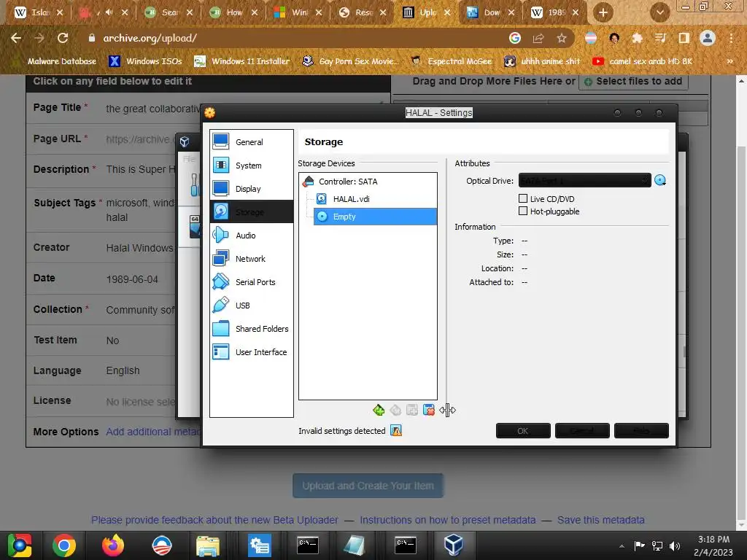This screenshot has width=747, height=560.
Task: Switch to the Islam Wikipedia tab
Action: coord(38,12)
